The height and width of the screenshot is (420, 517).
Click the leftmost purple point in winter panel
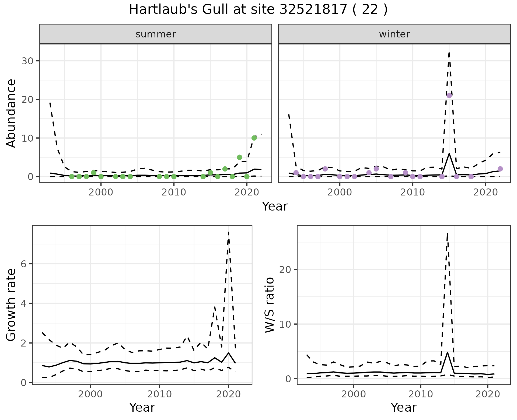click(x=296, y=173)
